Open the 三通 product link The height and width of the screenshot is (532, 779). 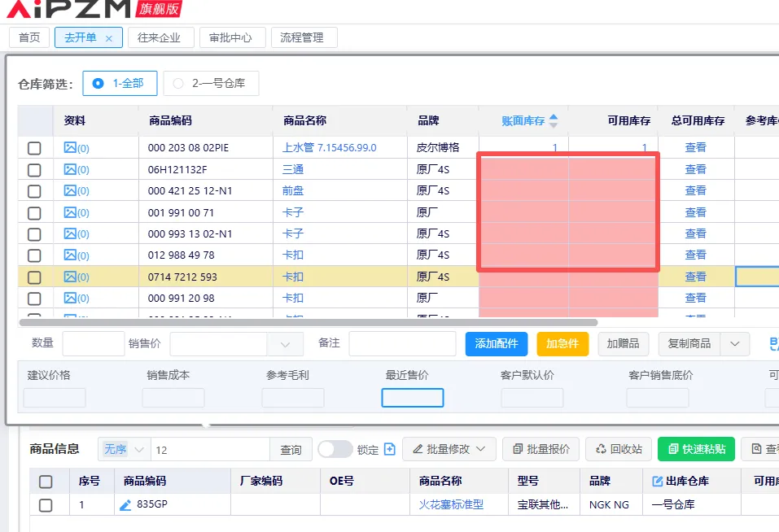pyautogui.click(x=292, y=169)
